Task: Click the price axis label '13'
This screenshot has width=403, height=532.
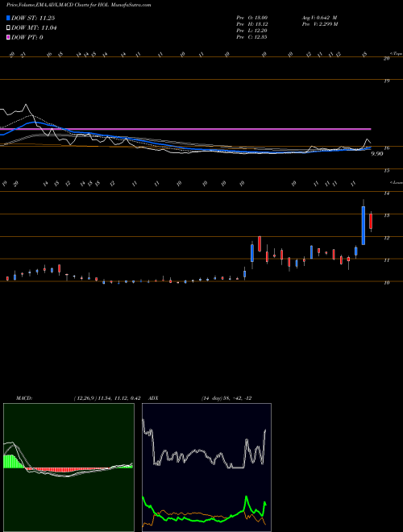Action: pyautogui.click(x=386, y=215)
